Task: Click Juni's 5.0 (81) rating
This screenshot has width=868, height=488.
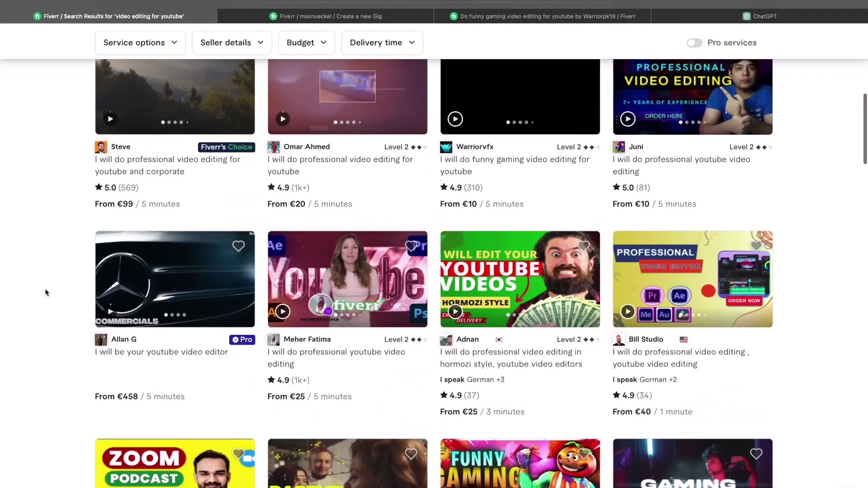Action: (632, 188)
